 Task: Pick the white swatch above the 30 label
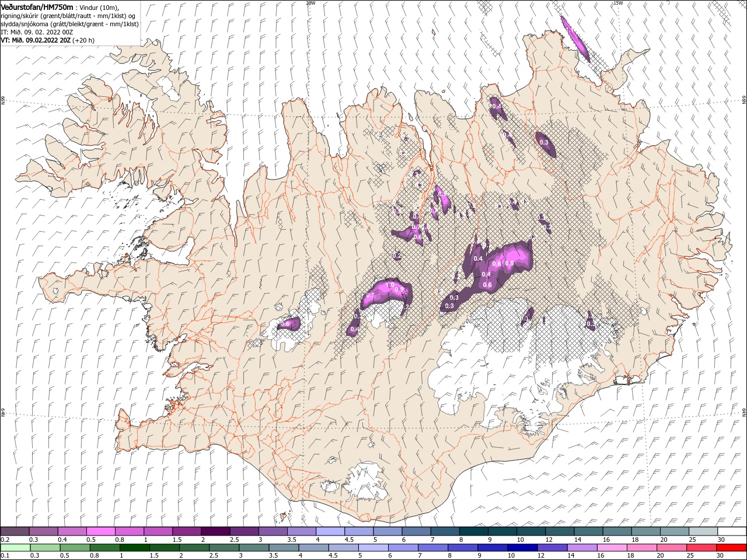click(732, 531)
